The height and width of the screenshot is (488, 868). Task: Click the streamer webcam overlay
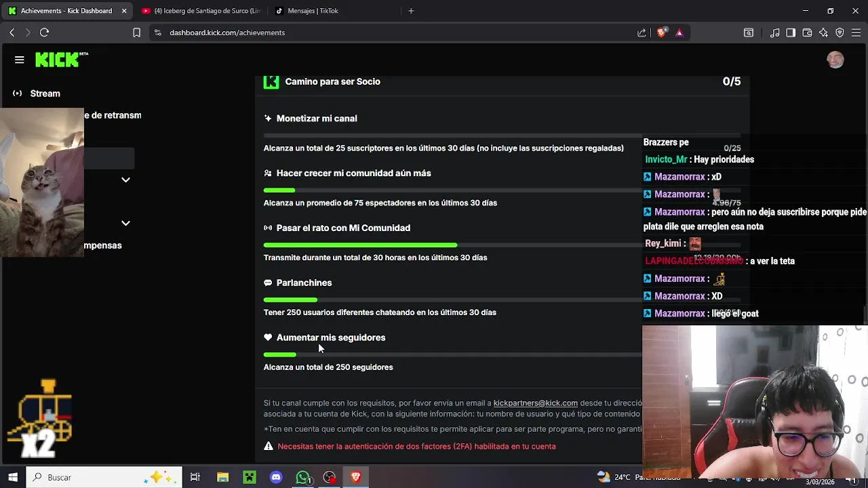point(755,402)
